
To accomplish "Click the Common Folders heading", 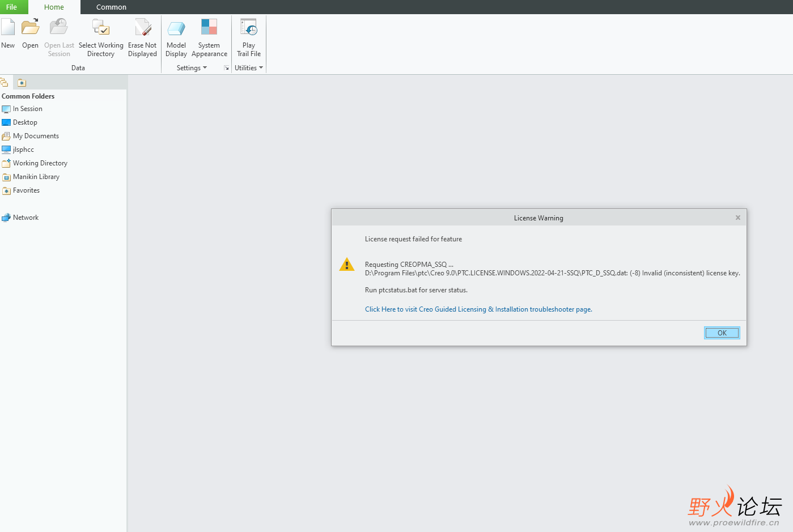I will tap(28, 96).
